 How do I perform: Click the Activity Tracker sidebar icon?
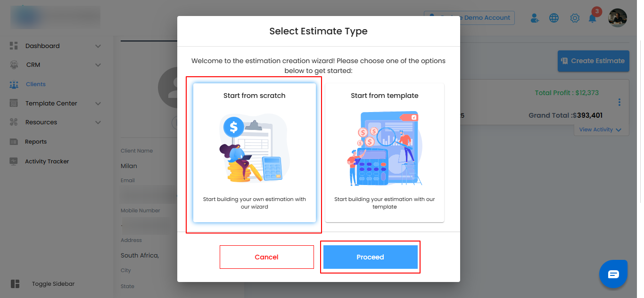tap(14, 161)
